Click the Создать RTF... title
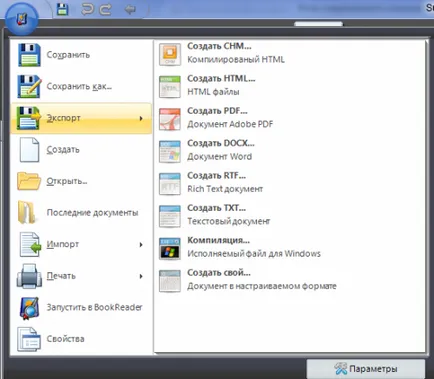The height and width of the screenshot is (379, 434). point(216,175)
